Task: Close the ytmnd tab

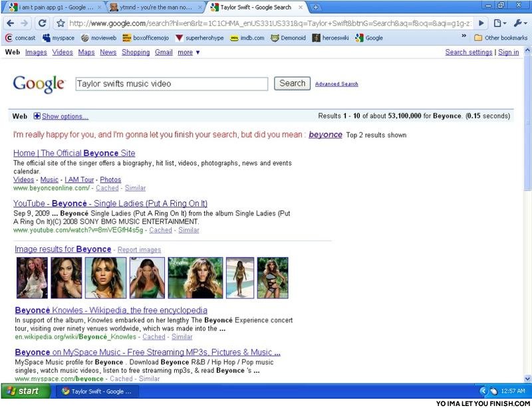Action: pos(200,7)
